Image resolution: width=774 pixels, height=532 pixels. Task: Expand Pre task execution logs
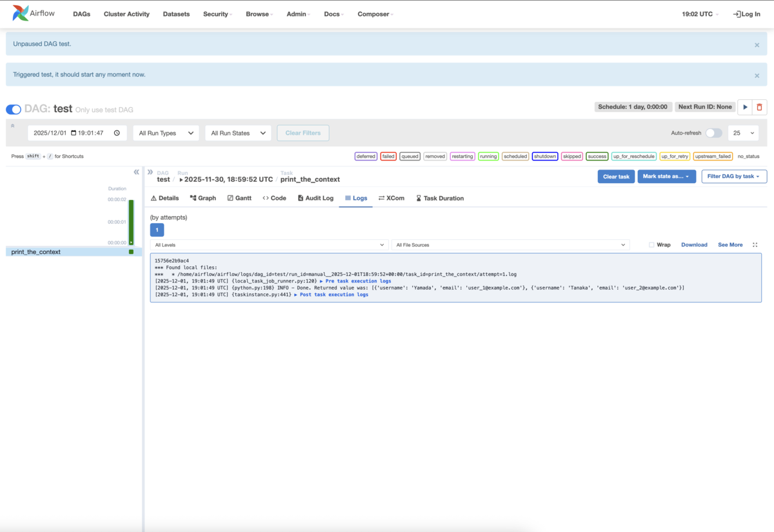tap(355, 281)
